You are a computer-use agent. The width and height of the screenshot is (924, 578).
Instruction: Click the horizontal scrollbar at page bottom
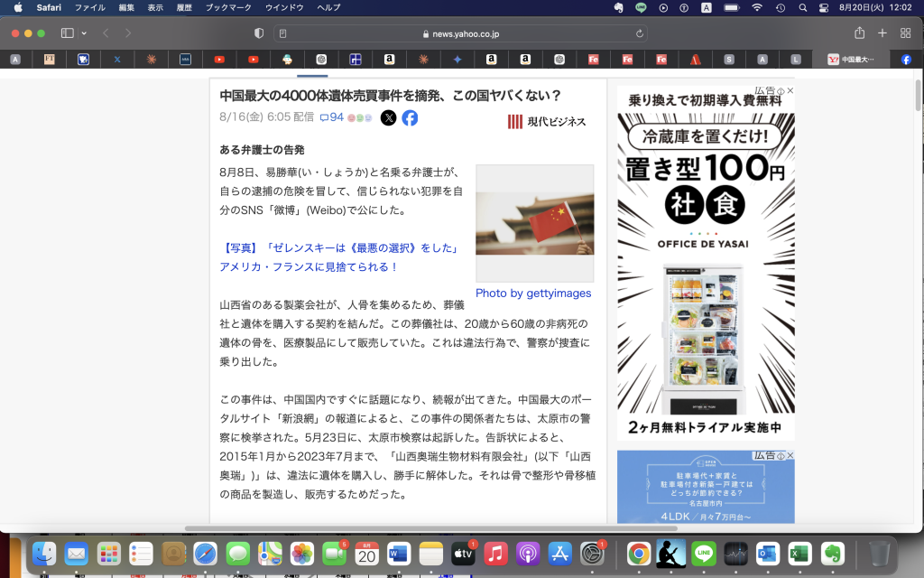pos(361,528)
